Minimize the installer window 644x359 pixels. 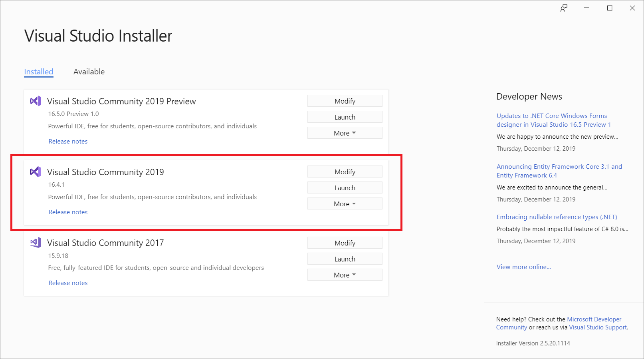587,8
